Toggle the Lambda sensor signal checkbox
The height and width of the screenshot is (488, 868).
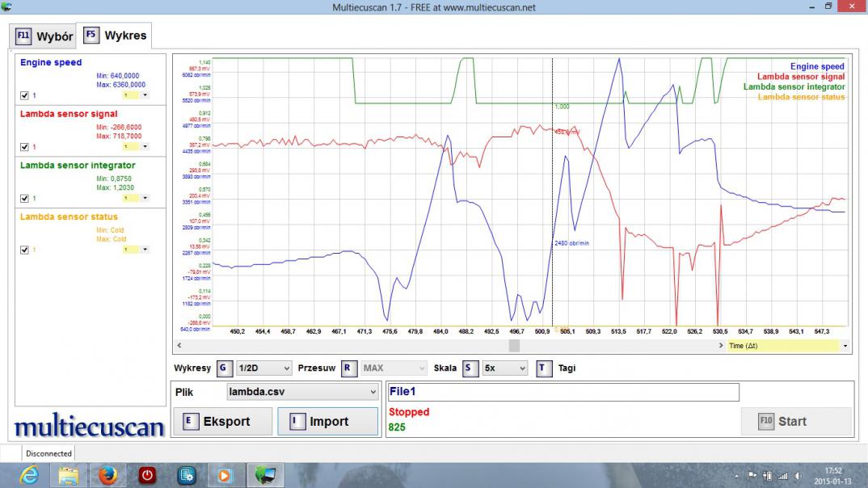pos(24,146)
